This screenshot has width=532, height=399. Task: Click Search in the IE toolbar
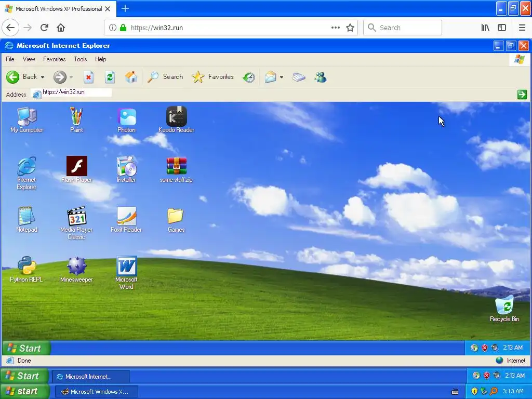[x=165, y=77]
